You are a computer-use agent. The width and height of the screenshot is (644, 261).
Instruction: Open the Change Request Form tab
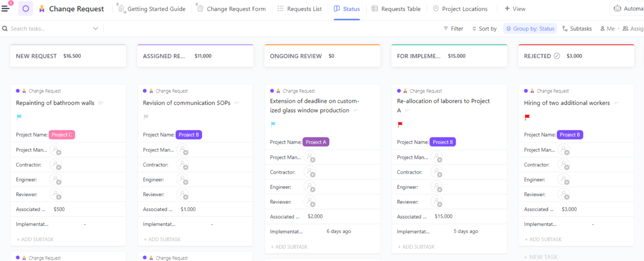pyautogui.click(x=231, y=9)
